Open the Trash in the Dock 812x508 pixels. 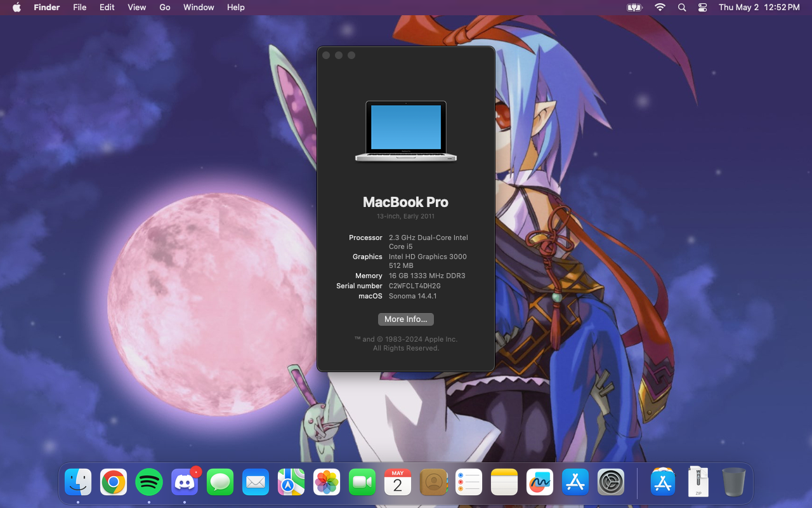coord(734,483)
